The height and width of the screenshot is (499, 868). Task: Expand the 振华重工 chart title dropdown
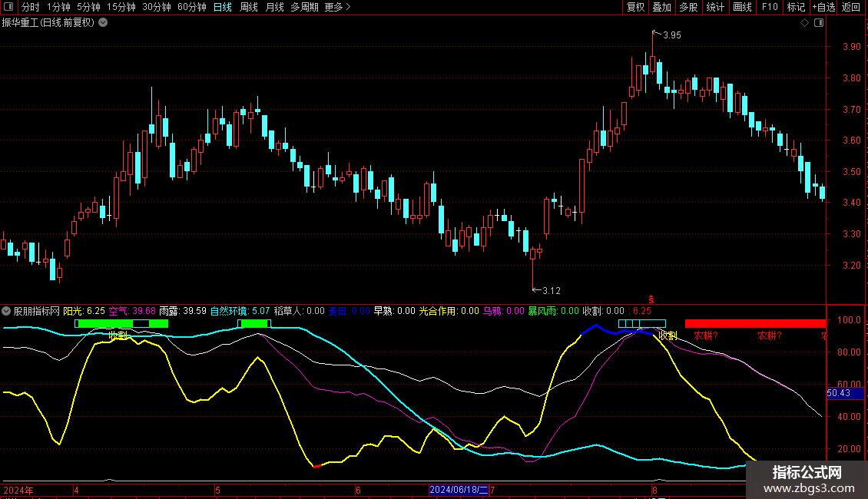coord(103,22)
